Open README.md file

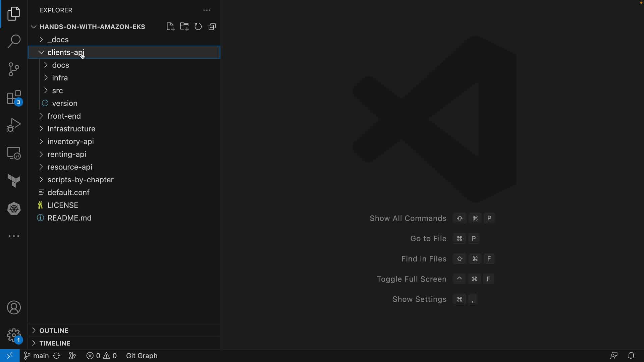pos(69,218)
